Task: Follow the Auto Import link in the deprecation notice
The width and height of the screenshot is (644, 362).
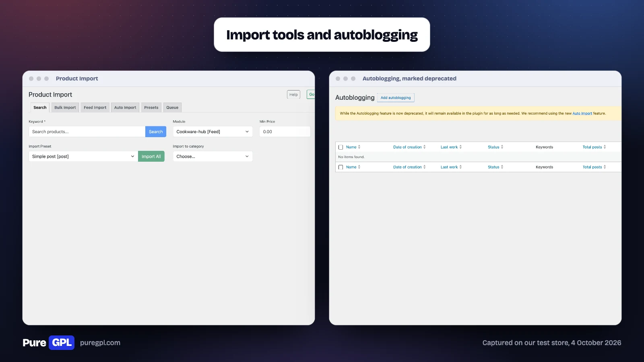Action: tap(582, 113)
